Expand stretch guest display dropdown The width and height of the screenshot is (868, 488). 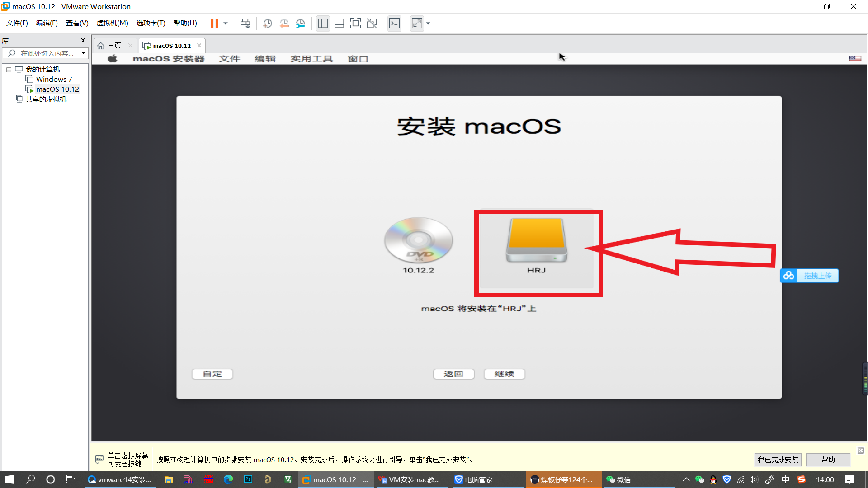point(428,23)
